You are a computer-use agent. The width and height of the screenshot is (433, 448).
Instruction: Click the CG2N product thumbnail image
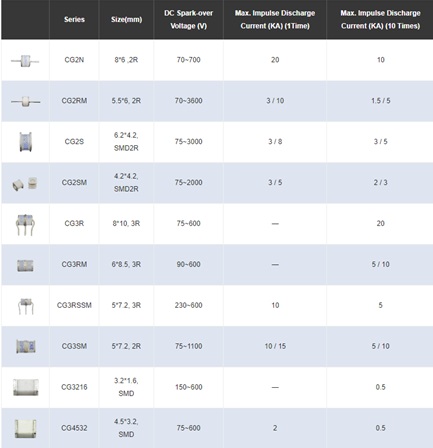(25, 61)
